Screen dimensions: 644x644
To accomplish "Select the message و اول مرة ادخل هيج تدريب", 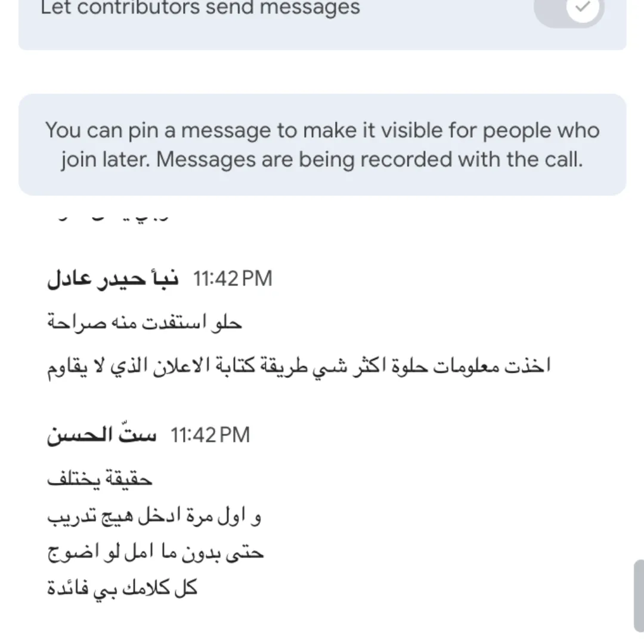I will point(154,516).
